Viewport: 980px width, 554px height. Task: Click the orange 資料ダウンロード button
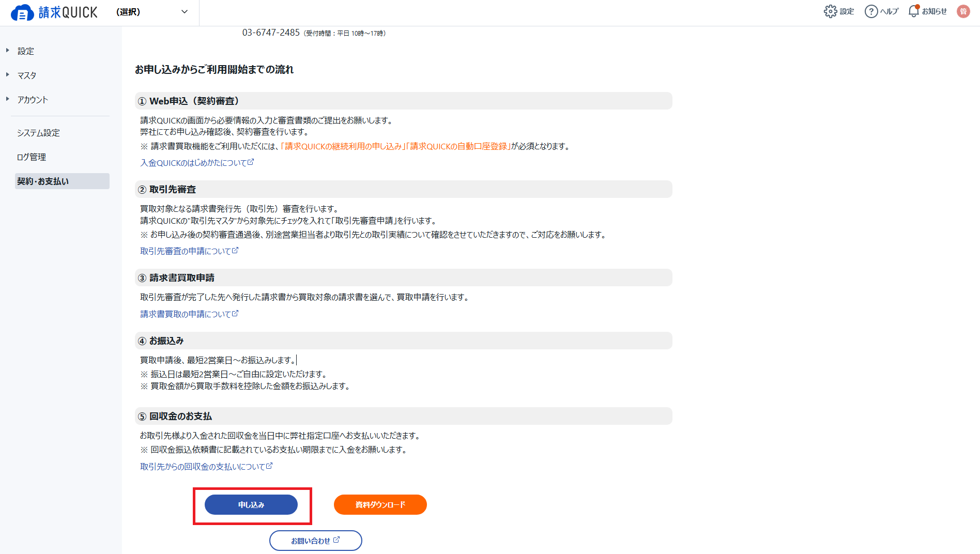point(380,505)
